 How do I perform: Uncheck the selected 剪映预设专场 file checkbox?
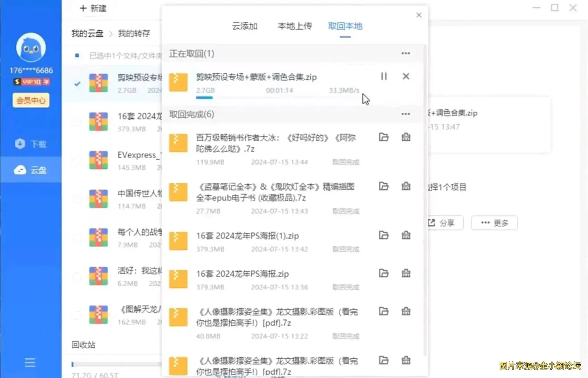pyautogui.click(x=77, y=84)
